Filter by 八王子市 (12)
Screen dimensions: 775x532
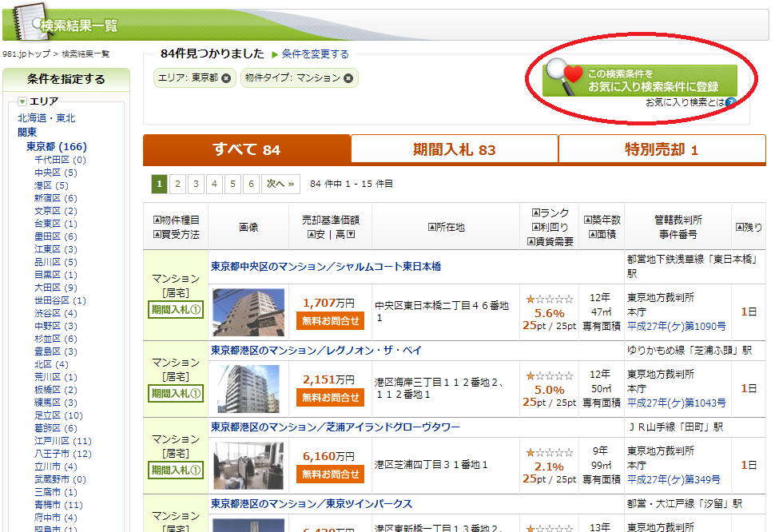(63, 454)
